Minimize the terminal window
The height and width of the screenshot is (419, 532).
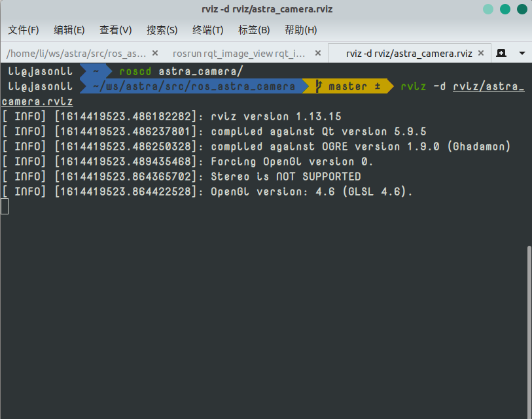pos(488,9)
